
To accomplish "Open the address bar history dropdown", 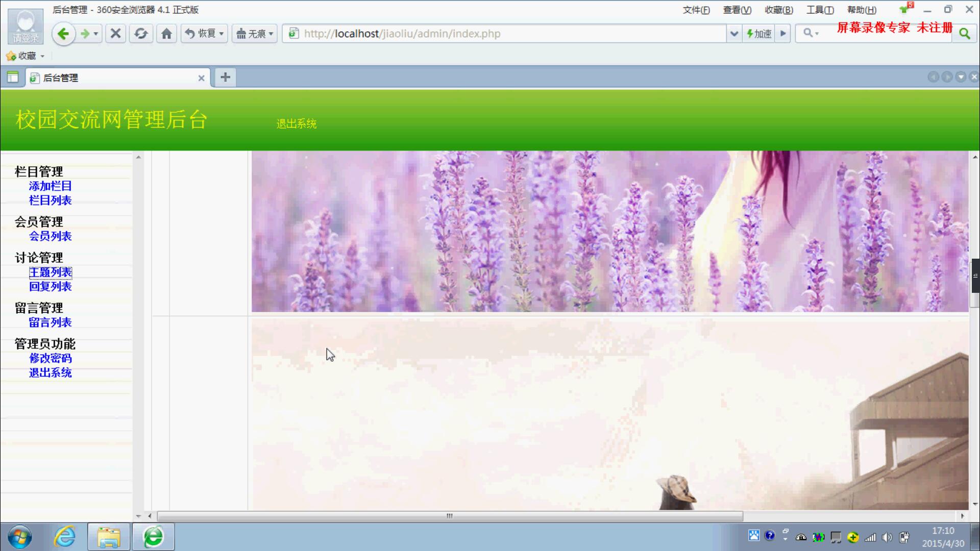I will [734, 34].
